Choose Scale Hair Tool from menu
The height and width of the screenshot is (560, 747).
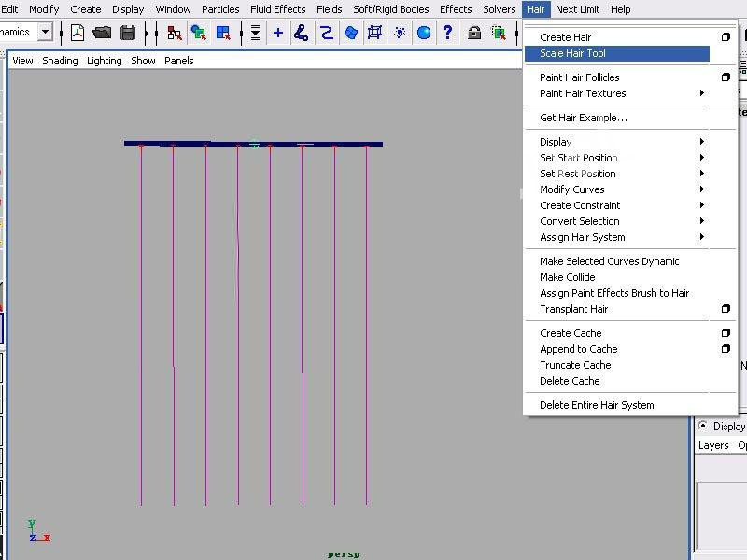coord(572,53)
